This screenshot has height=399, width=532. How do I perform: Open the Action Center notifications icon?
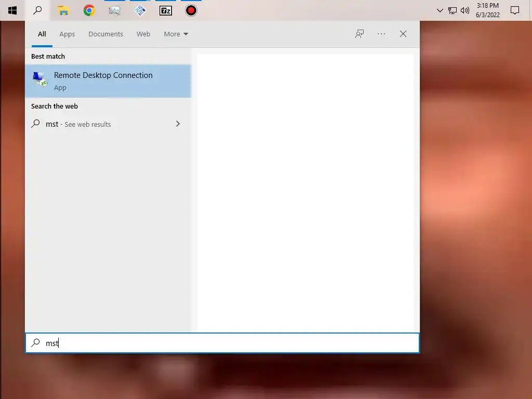[x=515, y=10]
